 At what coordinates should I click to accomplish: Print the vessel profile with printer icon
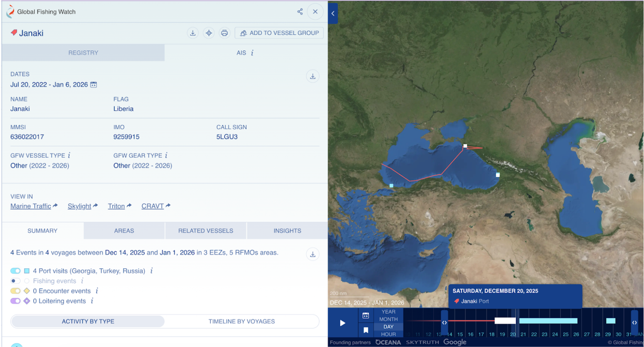pos(224,33)
